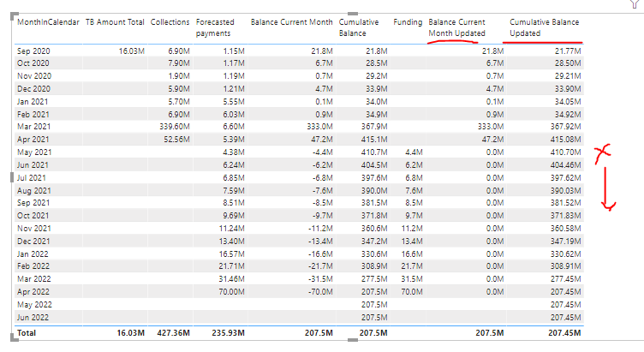The image size is (644, 352).
Task: Click Forecasted payments total 235.93M
Action: click(x=228, y=332)
